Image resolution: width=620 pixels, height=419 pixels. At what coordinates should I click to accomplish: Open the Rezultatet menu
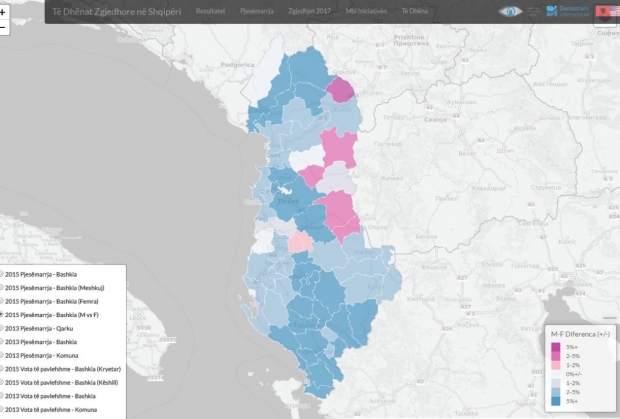(x=210, y=11)
